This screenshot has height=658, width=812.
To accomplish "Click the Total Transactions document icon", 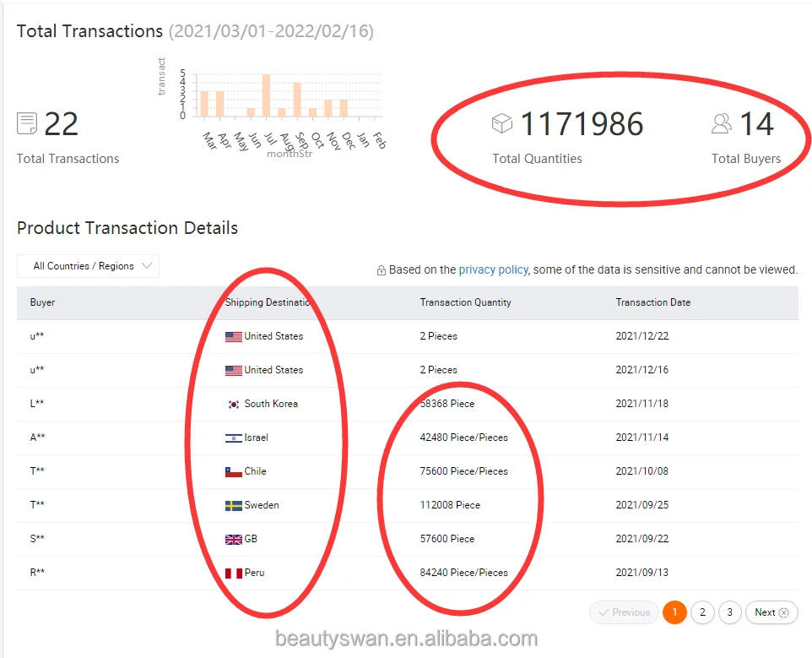I will tap(27, 124).
